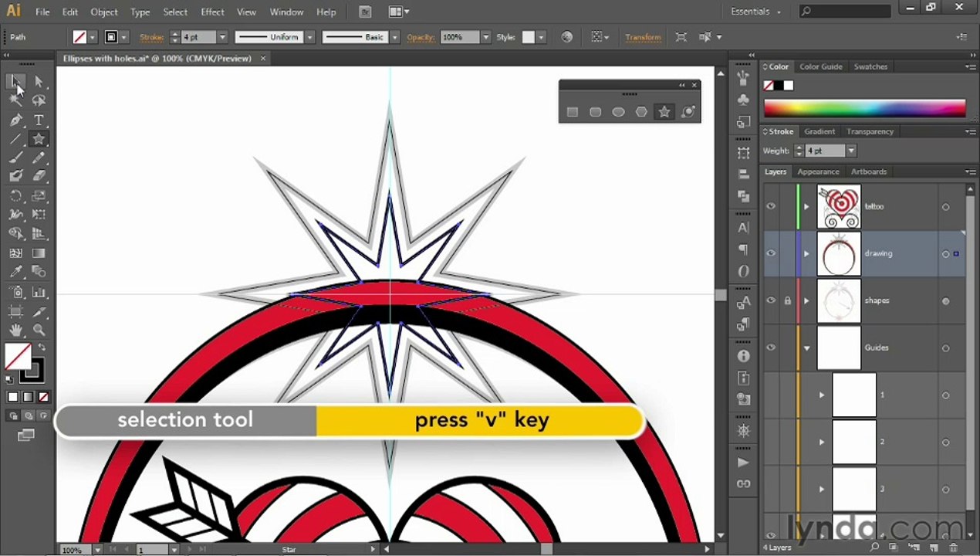The image size is (980, 556).
Task: Click the Stroke link in control bar
Action: (x=152, y=37)
